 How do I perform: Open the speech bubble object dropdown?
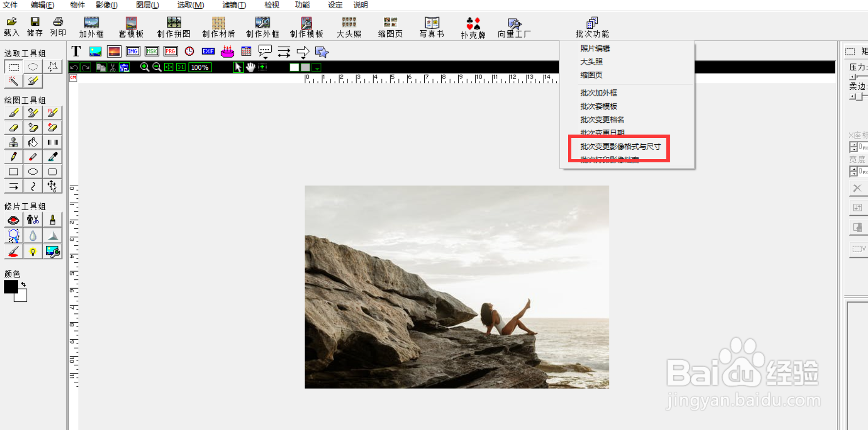tap(265, 52)
